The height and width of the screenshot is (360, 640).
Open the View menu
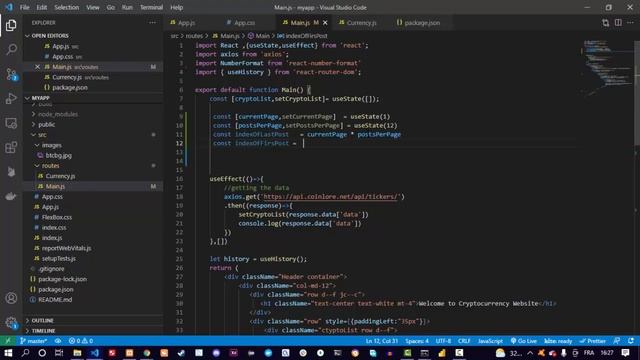pos(93,7)
